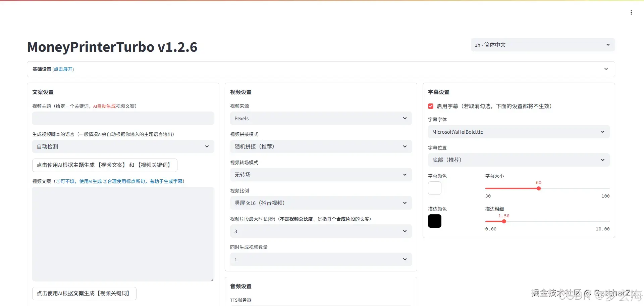Screen dimensions: 644x306
Task: Open the 视频拼接模式 splicing mode dropdown
Action: 320,146
